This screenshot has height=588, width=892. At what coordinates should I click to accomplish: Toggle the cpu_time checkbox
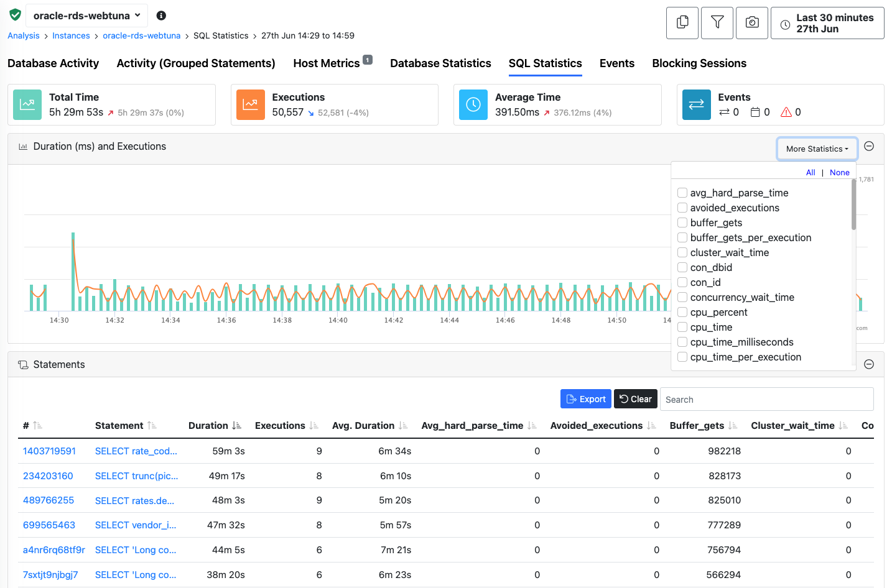click(x=682, y=327)
